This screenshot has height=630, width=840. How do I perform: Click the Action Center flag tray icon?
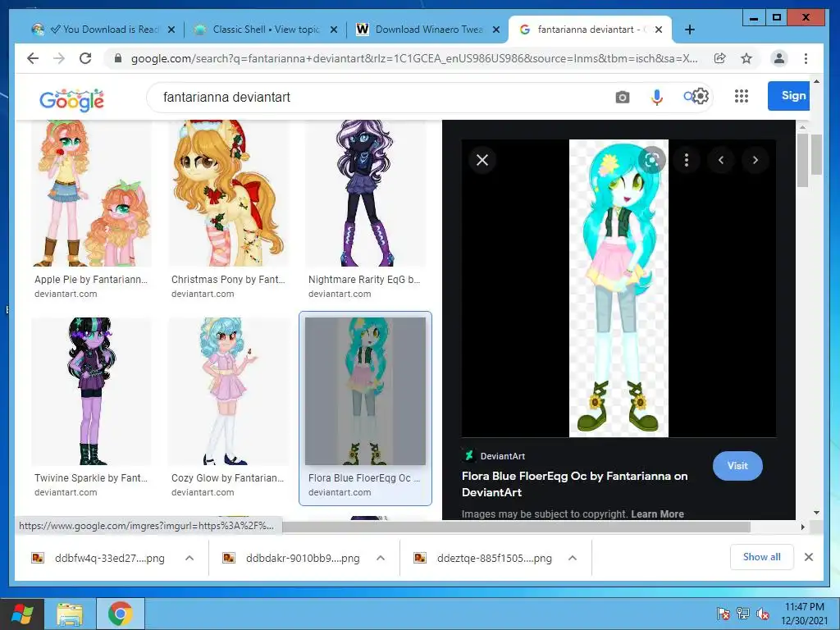click(723, 614)
